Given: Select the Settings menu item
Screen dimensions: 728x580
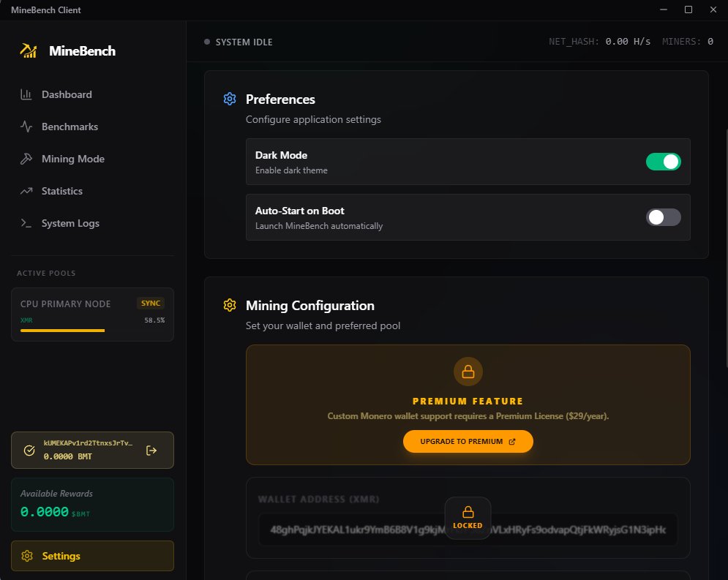Looking at the screenshot, I should (x=92, y=556).
